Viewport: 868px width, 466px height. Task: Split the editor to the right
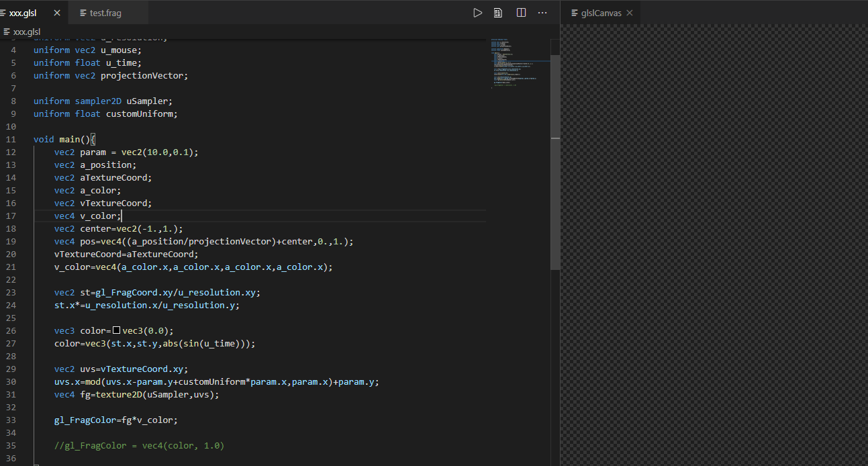click(x=521, y=13)
